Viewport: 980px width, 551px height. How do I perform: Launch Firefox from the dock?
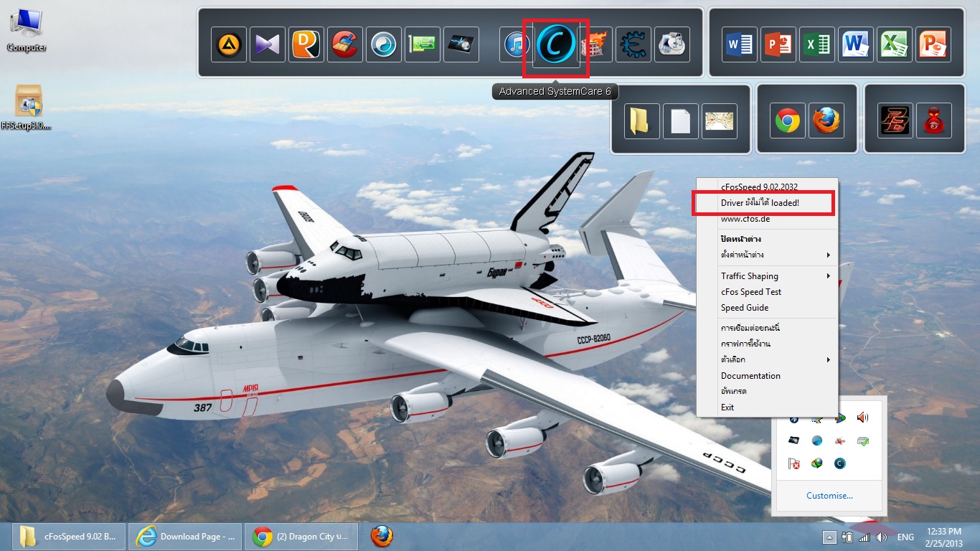[826, 121]
